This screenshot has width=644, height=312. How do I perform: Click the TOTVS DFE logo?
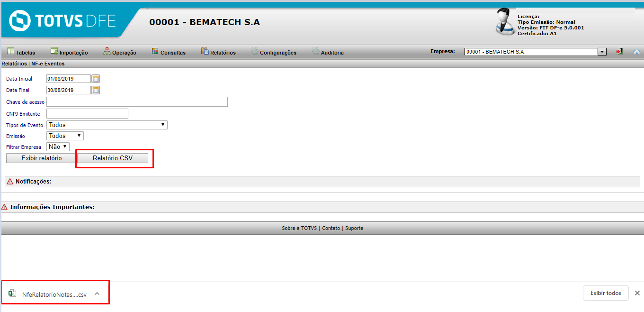coord(63,21)
